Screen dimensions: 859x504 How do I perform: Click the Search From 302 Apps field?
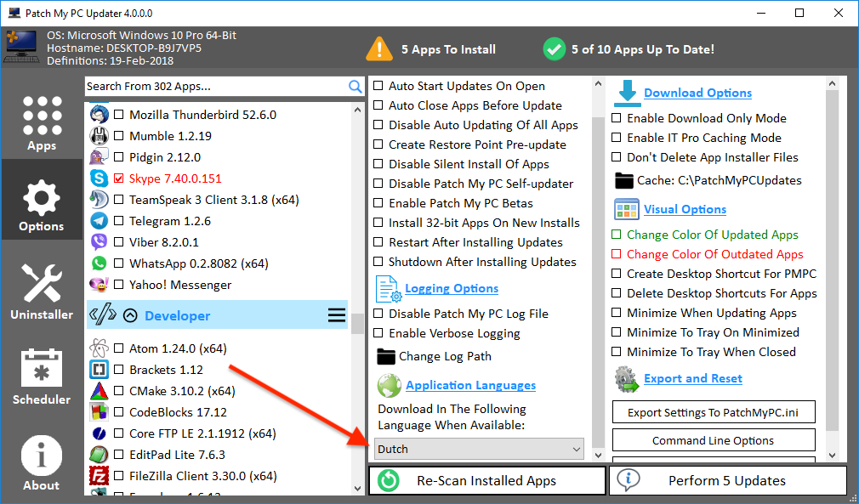(x=216, y=87)
